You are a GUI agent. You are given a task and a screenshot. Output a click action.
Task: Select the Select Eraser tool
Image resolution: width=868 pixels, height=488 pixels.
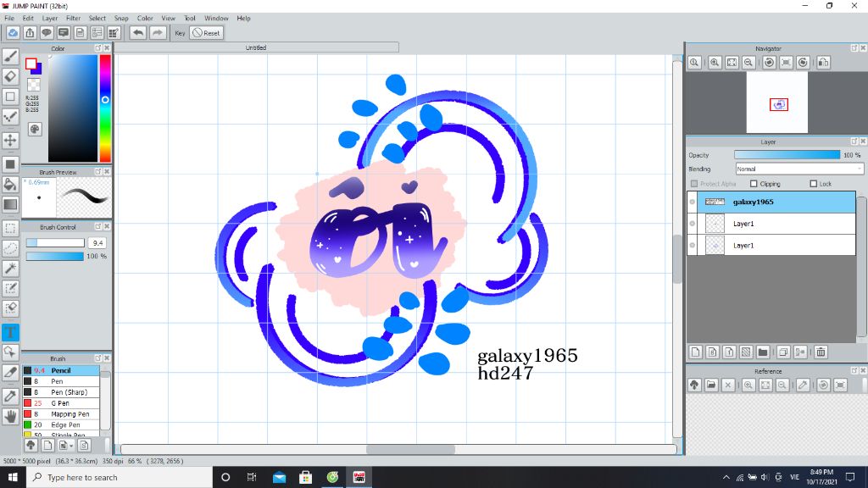(x=10, y=308)
